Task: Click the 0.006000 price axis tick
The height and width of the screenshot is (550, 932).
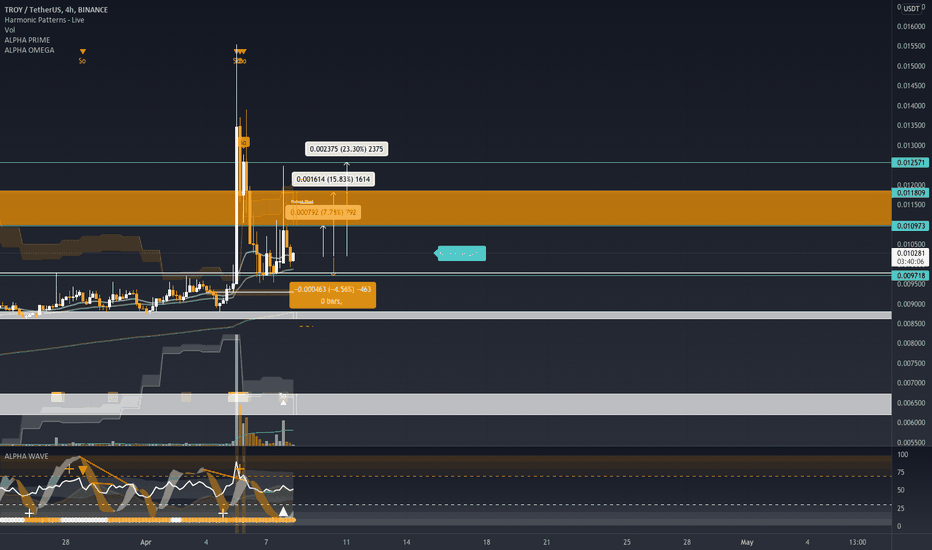Action: [x=911, y=423]
